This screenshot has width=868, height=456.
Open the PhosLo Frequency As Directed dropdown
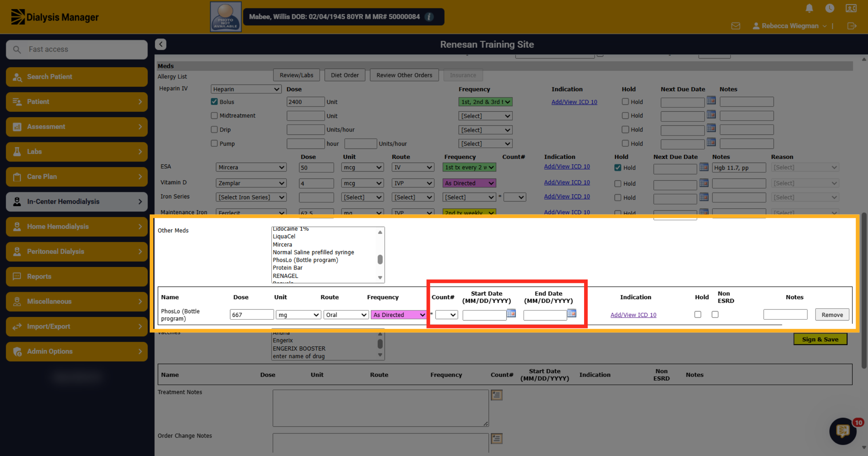point(399,315)
